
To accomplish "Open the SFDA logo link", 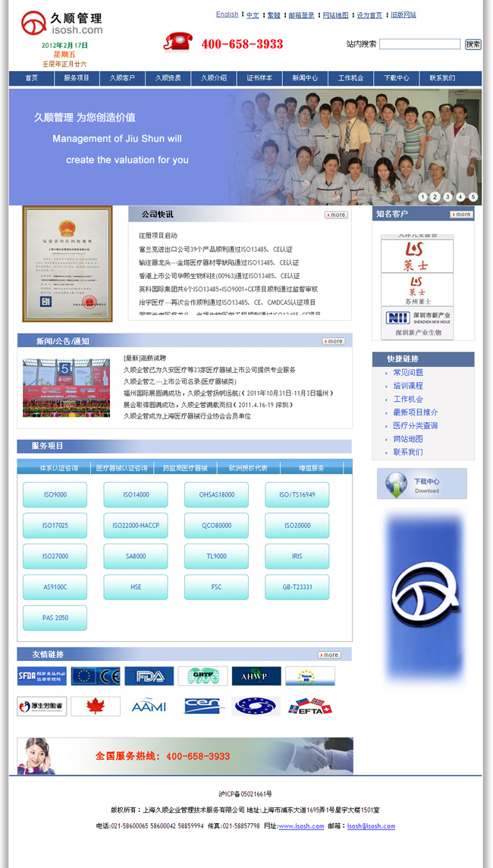I will pos(42,676).
